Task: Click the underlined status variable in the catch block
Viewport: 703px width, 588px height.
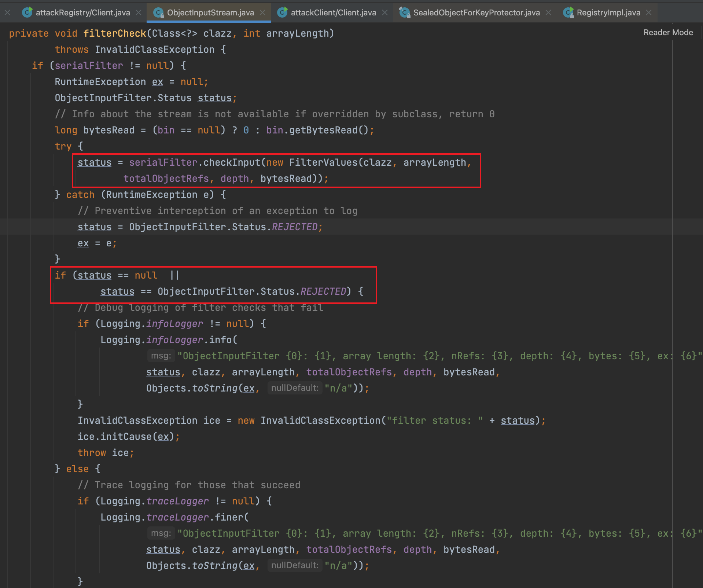Action: click(x=94, y=227)
